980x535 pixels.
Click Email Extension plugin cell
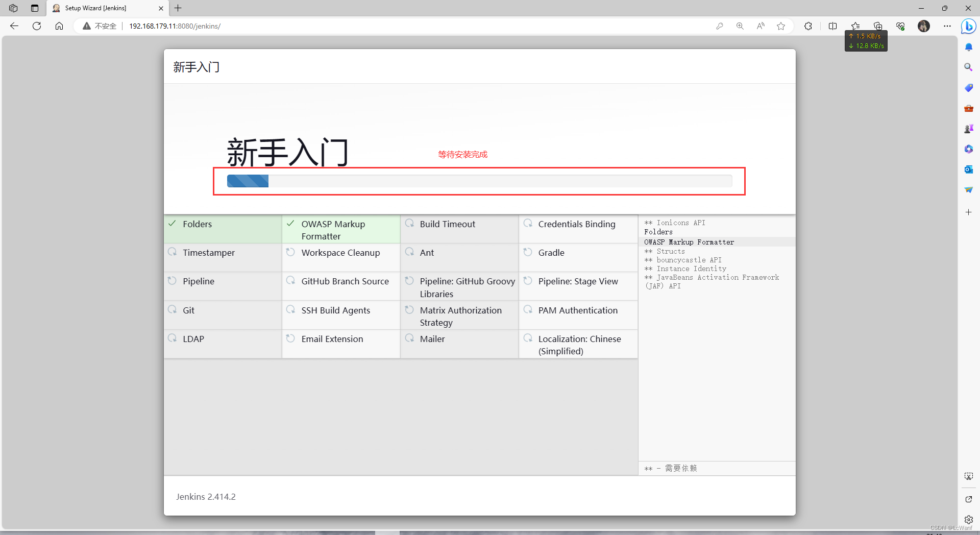coord(341,344)
